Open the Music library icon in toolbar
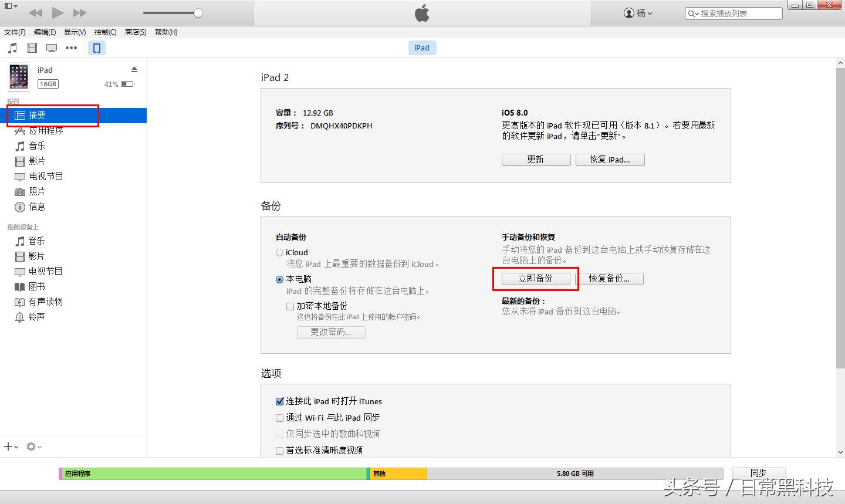845x504 pixels. [12, 48]
